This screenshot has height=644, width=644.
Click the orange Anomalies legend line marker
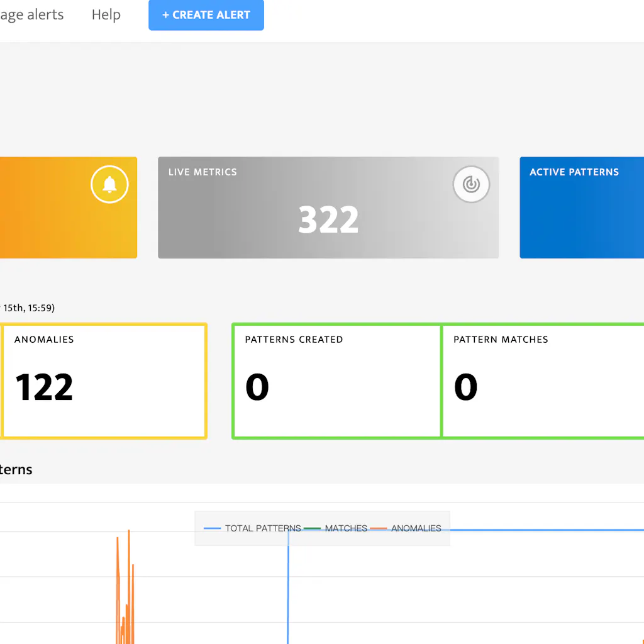(x=379, y=528)
